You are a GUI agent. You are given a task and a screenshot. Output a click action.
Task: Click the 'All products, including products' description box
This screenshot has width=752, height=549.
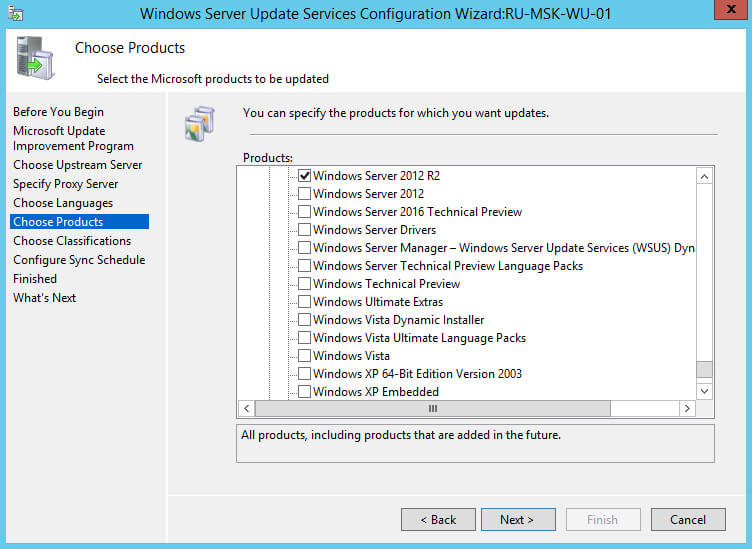(x=475, y=444)
